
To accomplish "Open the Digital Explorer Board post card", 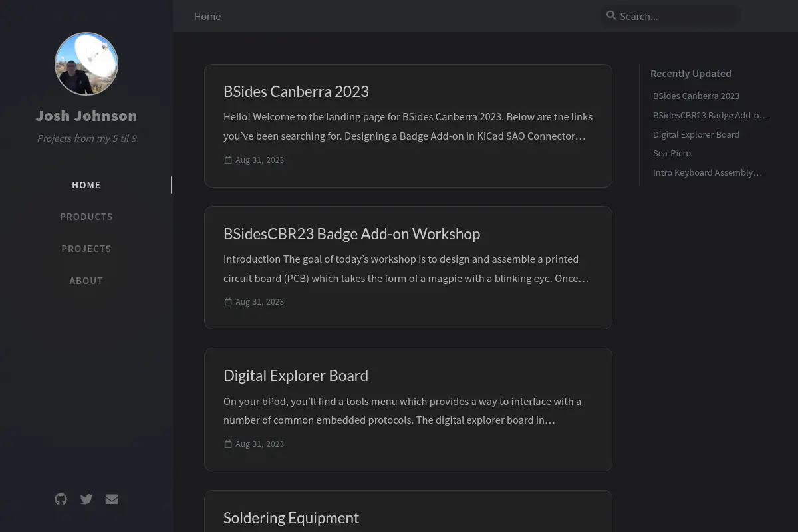I will tap(408, 410).
